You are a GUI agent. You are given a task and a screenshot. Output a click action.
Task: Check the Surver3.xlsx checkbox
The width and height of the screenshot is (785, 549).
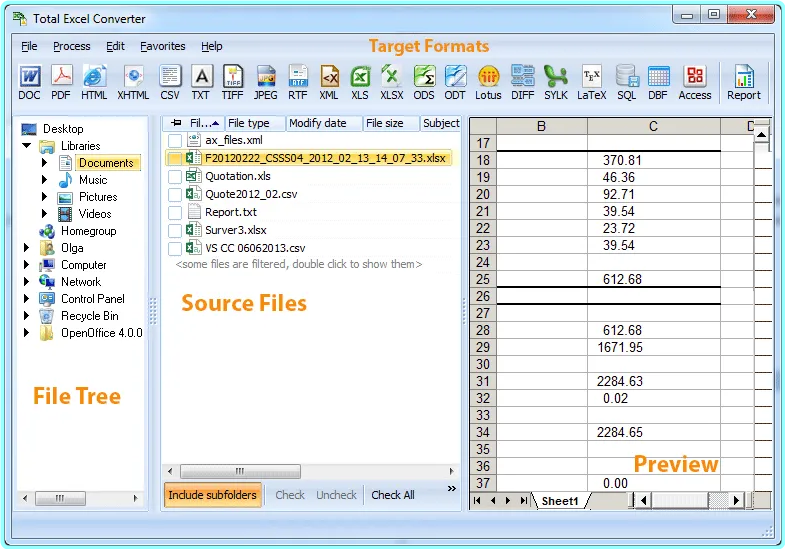point(175,231)
